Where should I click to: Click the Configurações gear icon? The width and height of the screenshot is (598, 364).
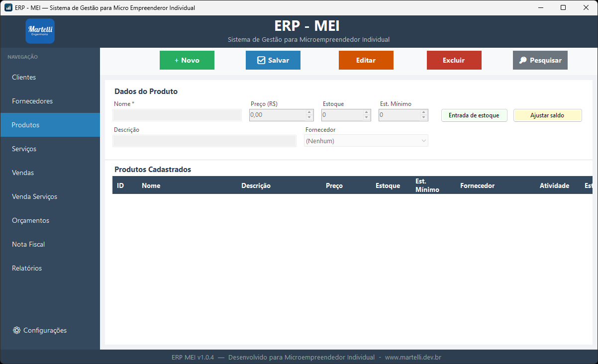click(x=16, y=330)
